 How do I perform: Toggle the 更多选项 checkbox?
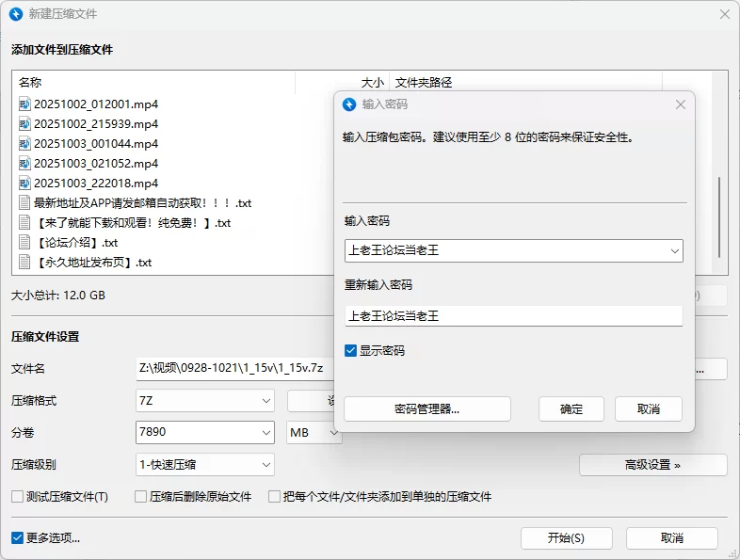point(17,538)
